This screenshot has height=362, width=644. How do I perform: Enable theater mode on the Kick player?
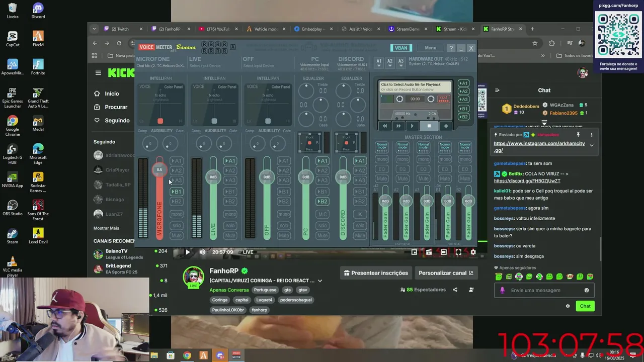pyautogui.click(x=444, y=252)
